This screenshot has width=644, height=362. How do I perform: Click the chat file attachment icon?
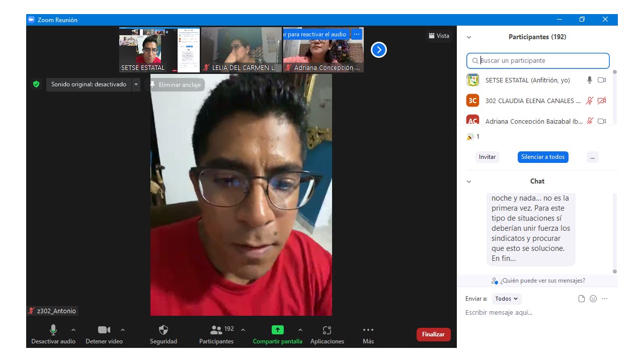coord(582,299)
